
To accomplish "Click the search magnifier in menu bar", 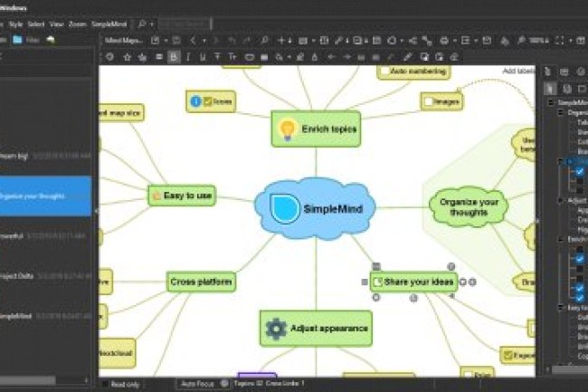I will pos(142,24).
